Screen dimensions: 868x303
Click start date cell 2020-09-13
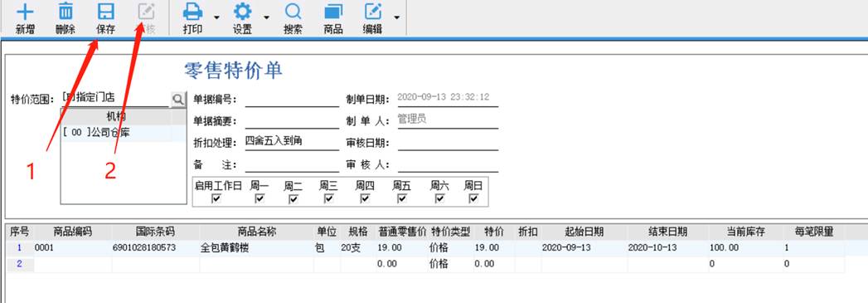point(584,248)
